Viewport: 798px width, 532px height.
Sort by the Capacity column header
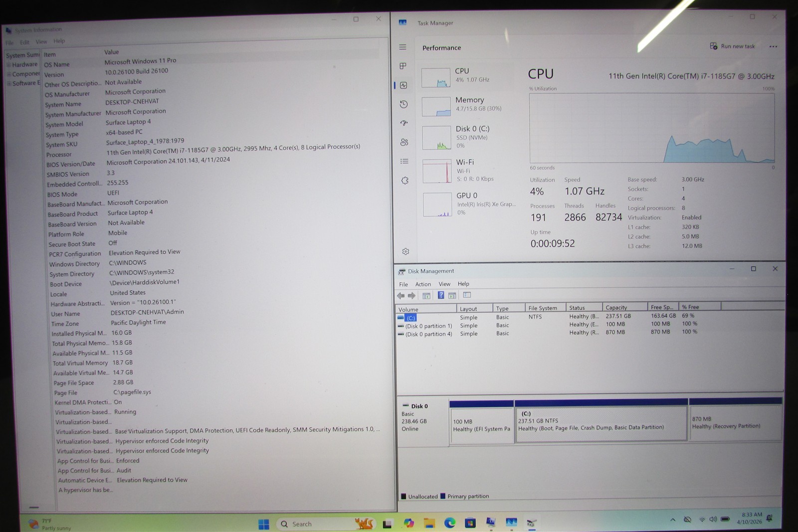(624, 308)
